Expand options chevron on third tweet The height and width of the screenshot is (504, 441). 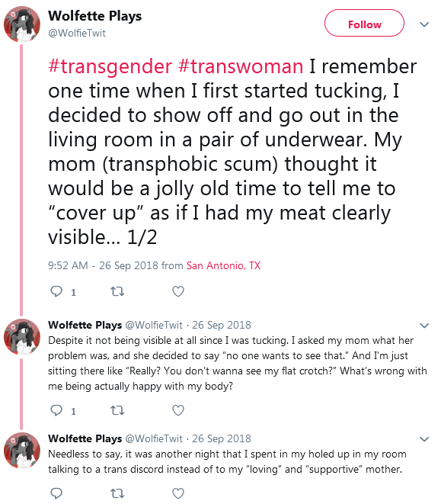424,439
